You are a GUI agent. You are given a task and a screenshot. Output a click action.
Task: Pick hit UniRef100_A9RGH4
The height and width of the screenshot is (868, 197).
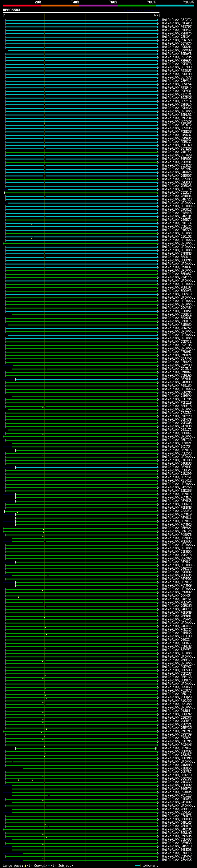(x=177, y=47)
